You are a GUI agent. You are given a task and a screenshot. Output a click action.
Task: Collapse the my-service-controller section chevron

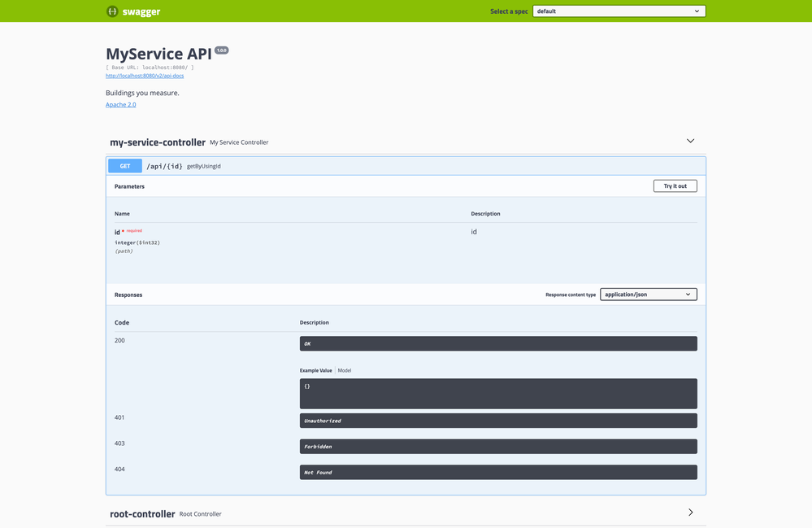(x=690, y=141)
